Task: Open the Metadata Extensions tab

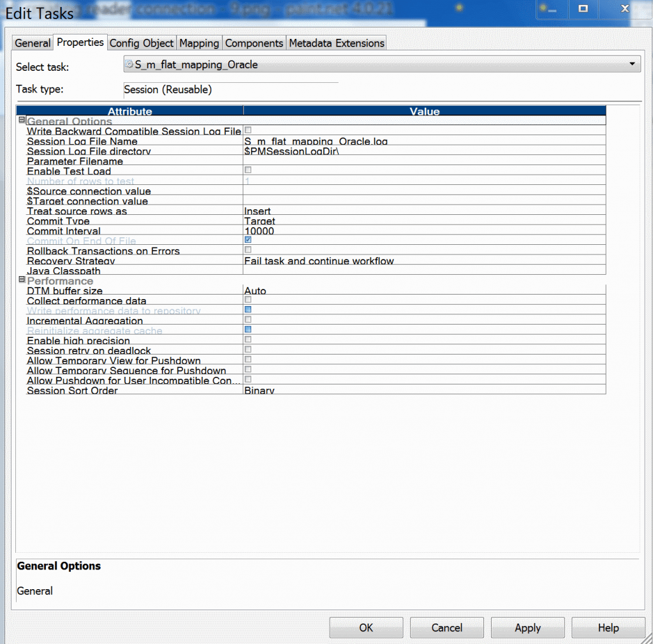Action: tap(337, 43)
